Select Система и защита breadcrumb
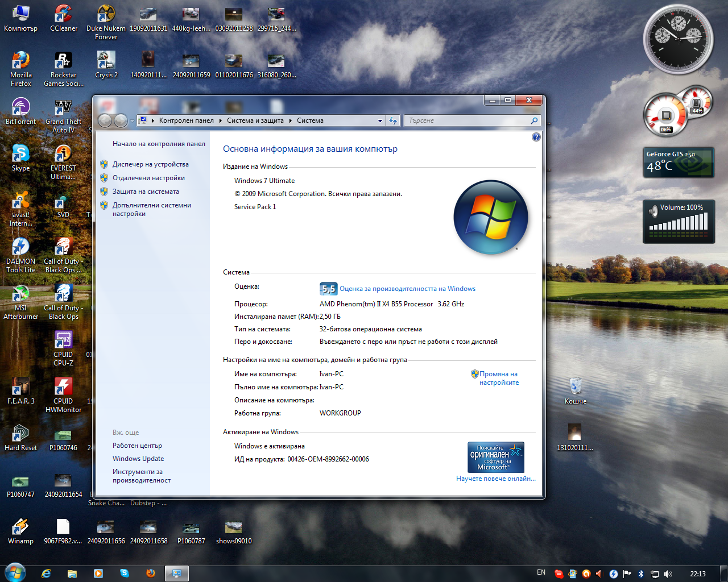Viewport: 728px width, 582px height. click(255, 120)
